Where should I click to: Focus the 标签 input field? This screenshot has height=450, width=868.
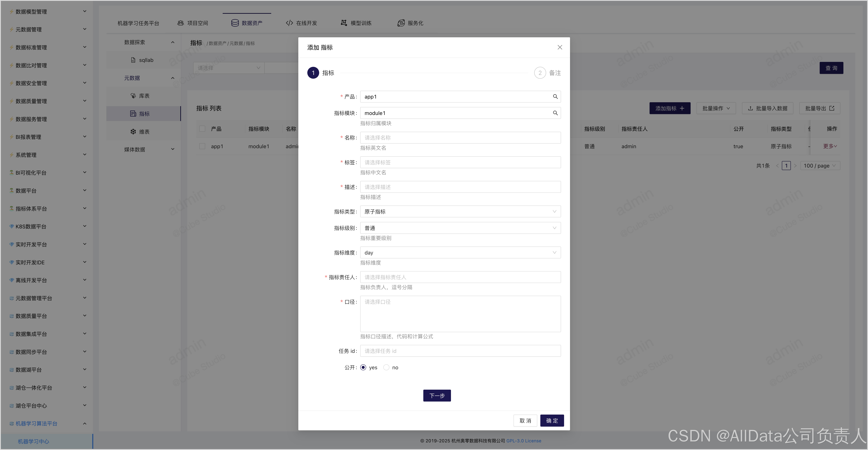[460, 162]
